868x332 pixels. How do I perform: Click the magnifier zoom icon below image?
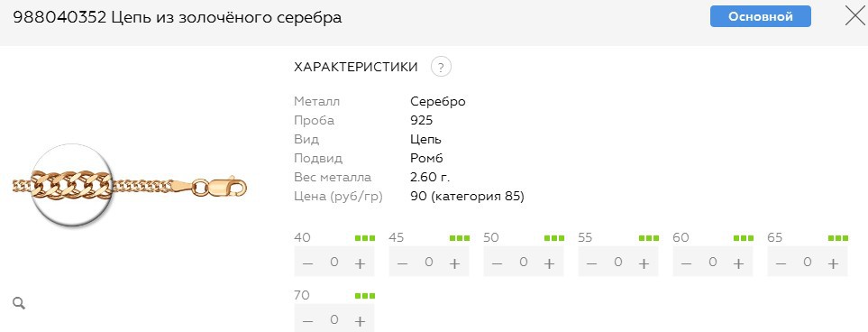pos(19,303)
